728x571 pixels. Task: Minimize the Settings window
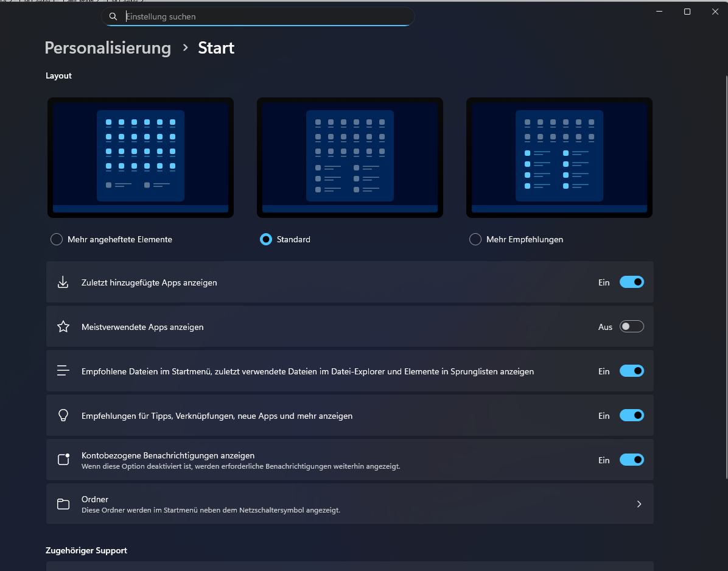659,12
